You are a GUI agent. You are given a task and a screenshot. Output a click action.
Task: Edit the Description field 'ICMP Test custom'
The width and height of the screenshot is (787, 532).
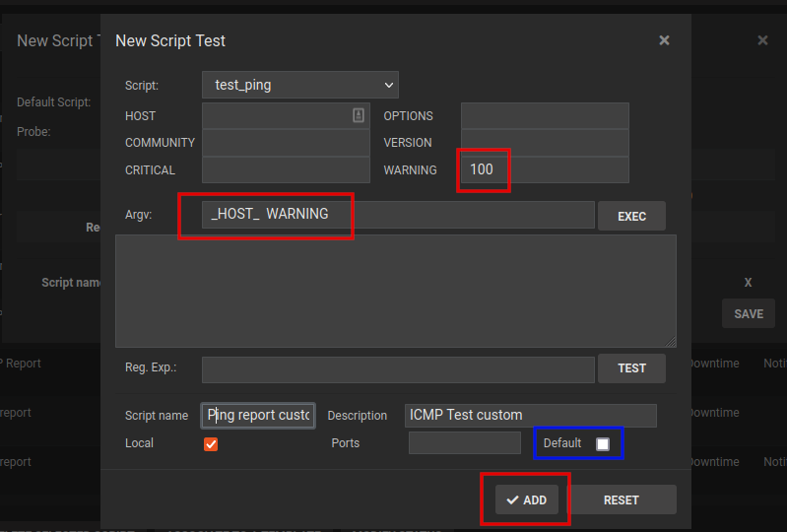(x=530, y=415)
